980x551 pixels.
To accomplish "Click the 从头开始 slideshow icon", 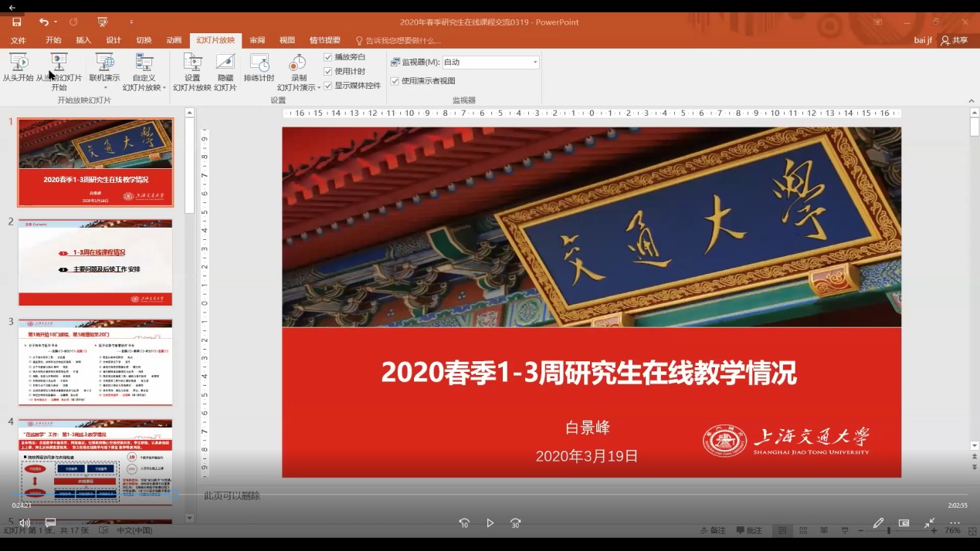I will [x=18, y=63].
